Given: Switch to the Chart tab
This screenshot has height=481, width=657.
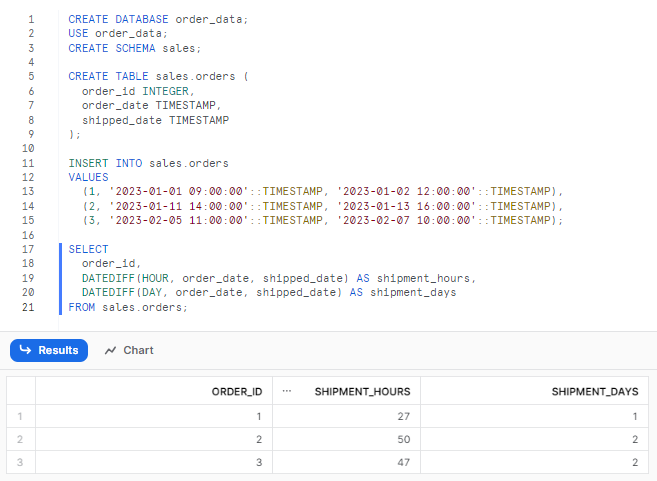Looking at the screenshot, I should 129,351.
